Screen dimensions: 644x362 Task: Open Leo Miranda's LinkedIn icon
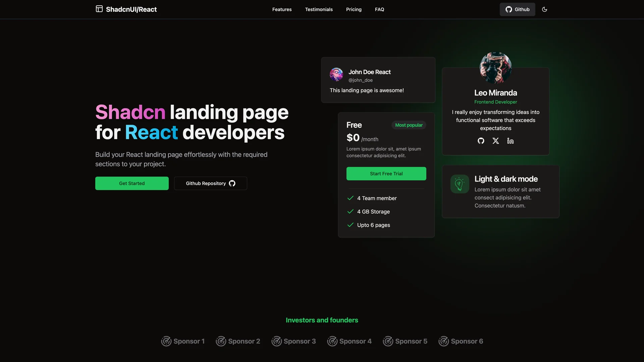click(x=511, y=141)
